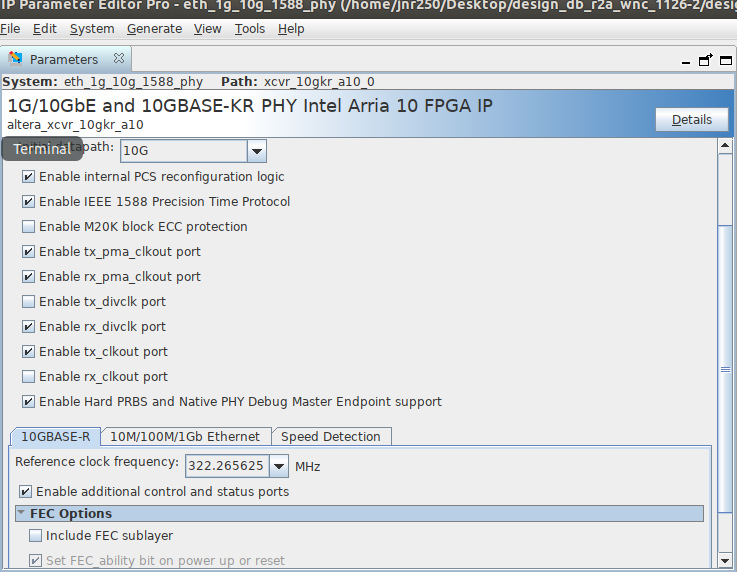The image size is (737, 572).
Task: Click the Path xcvr_10gkr_a10_0 text
Action: click(298, 82)
